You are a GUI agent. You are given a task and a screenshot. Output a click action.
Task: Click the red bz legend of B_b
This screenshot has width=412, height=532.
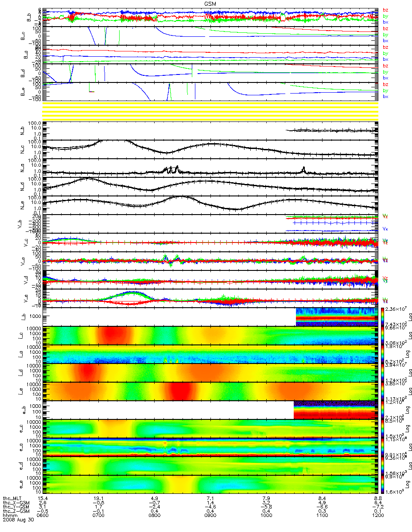(385, 10)
